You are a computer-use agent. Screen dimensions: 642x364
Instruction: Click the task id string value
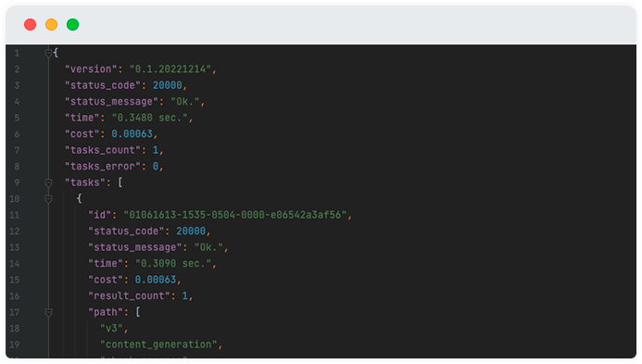click(x=235, y=215)
